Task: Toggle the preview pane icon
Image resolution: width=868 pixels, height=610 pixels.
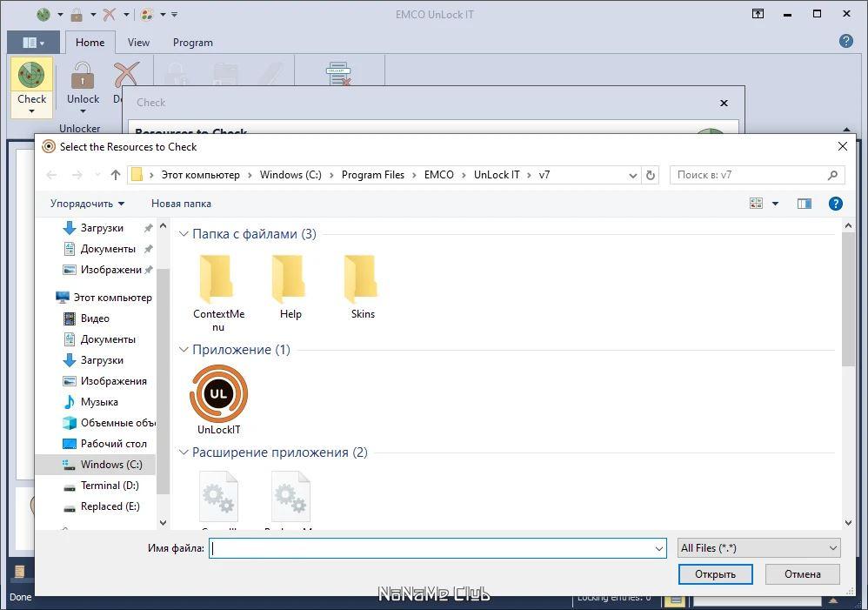Action: pyautogui.click(x=805, y=204)
